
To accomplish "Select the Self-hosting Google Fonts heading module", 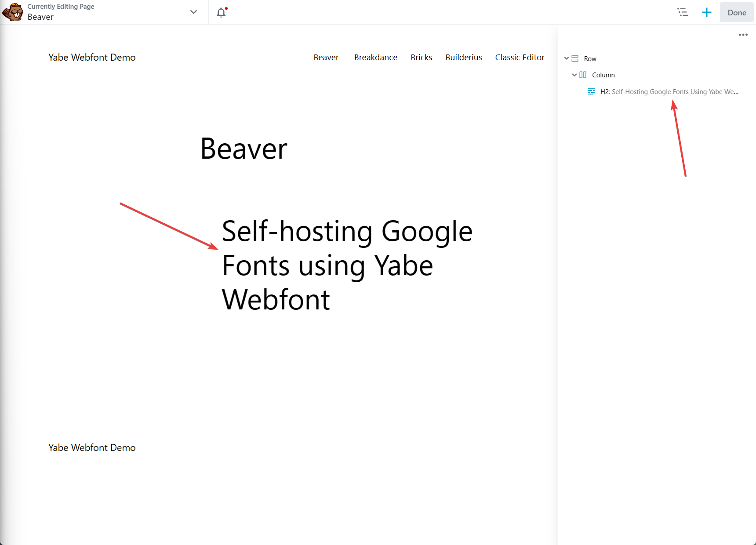I will click(347, 265).
